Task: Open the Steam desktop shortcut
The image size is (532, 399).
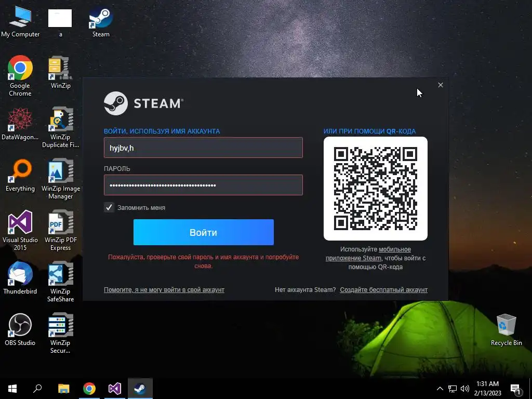Action: [x=101, y=22]
